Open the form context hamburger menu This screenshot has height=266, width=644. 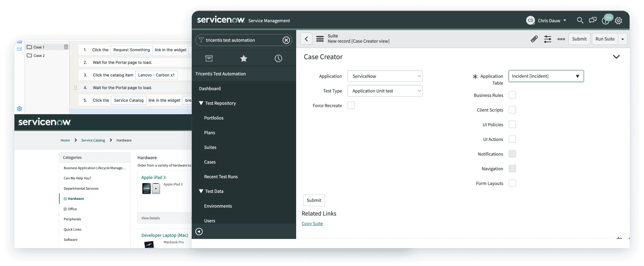(320, 39)
